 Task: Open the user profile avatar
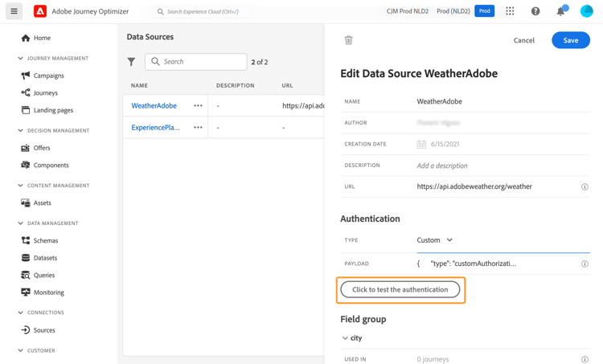[x=587, y=11]
